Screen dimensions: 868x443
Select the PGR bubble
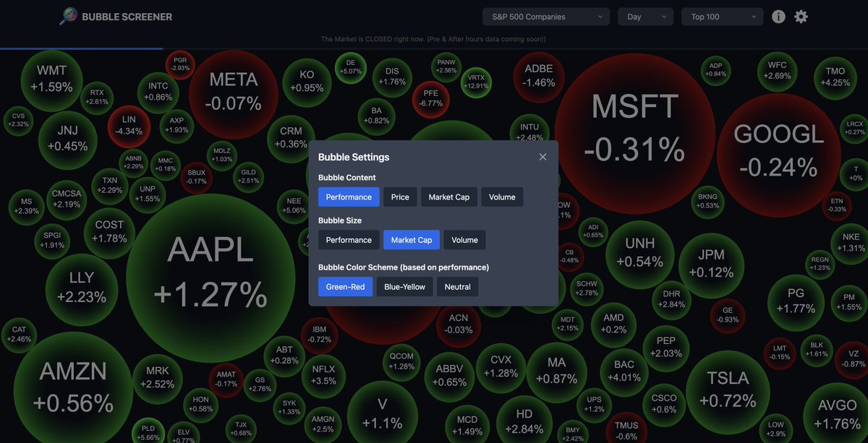click(x=180, y=64)
